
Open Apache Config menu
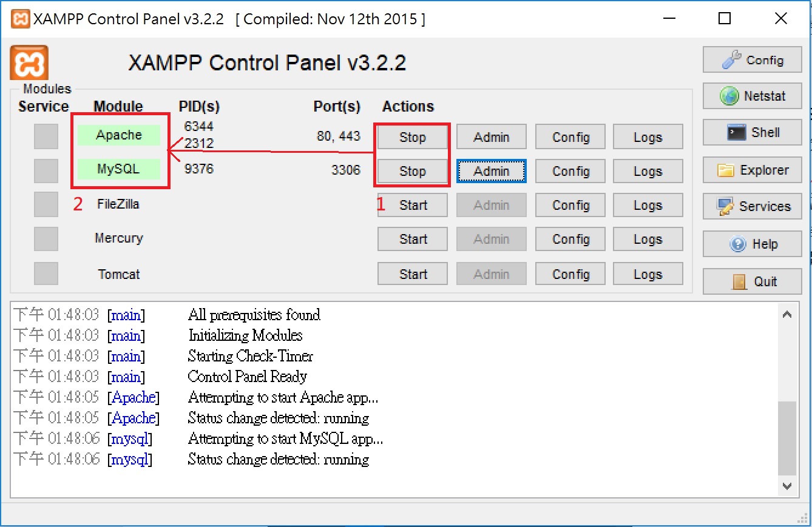click(570, 137)
